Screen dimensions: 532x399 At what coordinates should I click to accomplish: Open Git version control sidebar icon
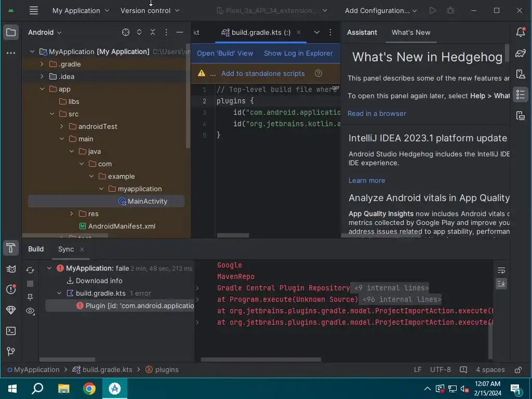(x=11, y=352)
